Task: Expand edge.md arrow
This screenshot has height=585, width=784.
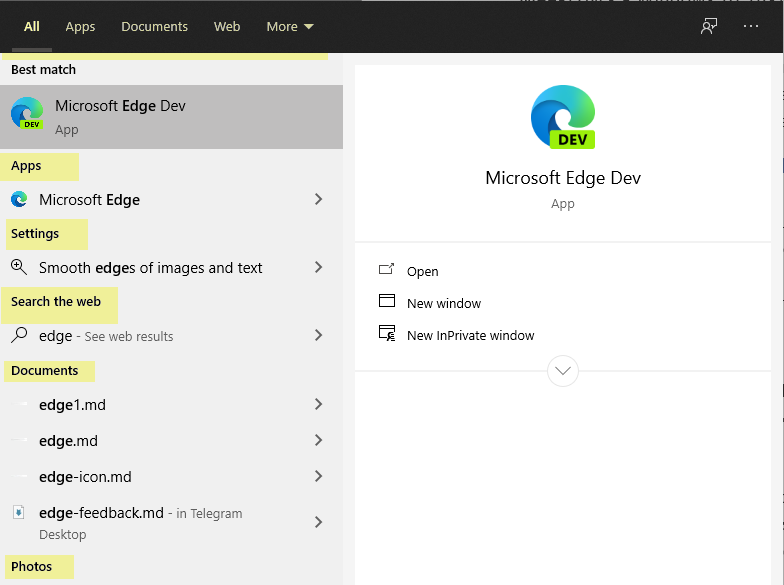Action: click(318, 440)
